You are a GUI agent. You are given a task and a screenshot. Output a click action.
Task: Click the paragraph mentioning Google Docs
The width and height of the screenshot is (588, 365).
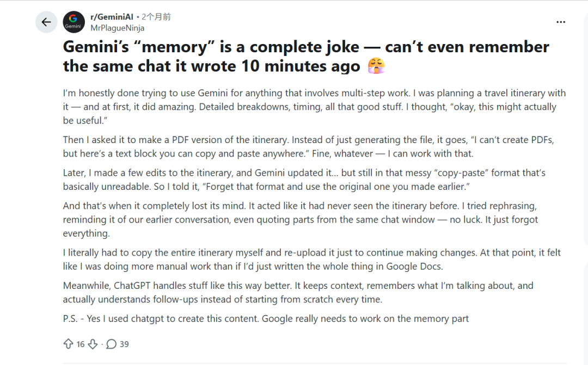pos(311,259)
